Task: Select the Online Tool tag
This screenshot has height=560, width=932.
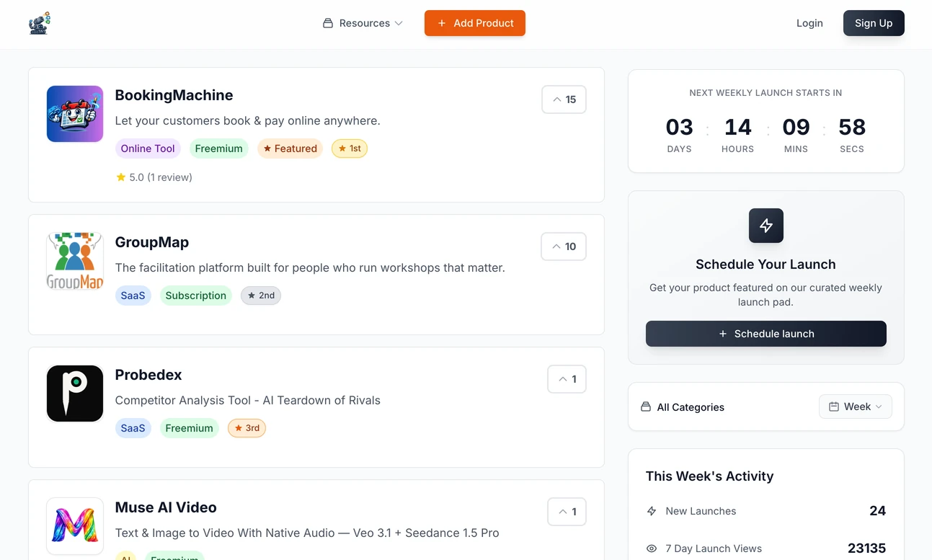Action: point(148,148)
